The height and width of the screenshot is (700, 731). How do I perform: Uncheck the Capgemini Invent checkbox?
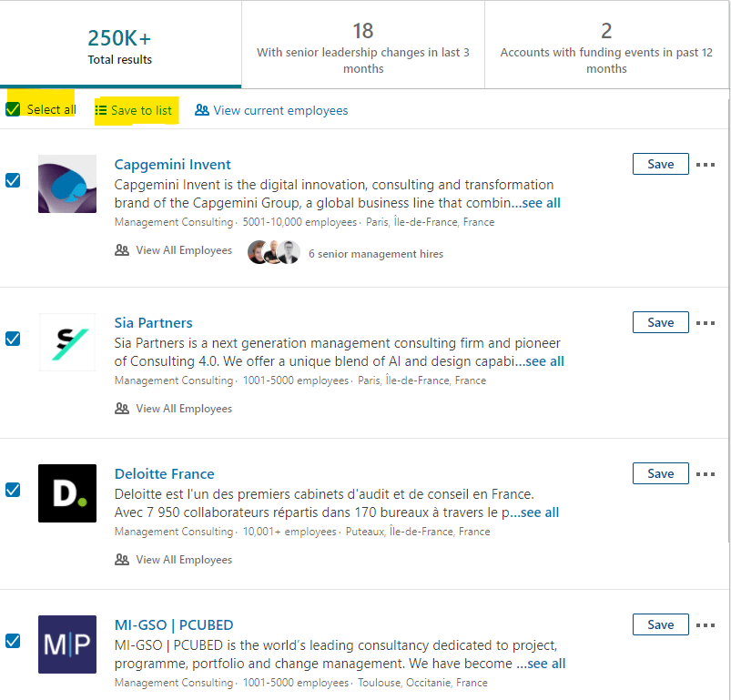13,180
